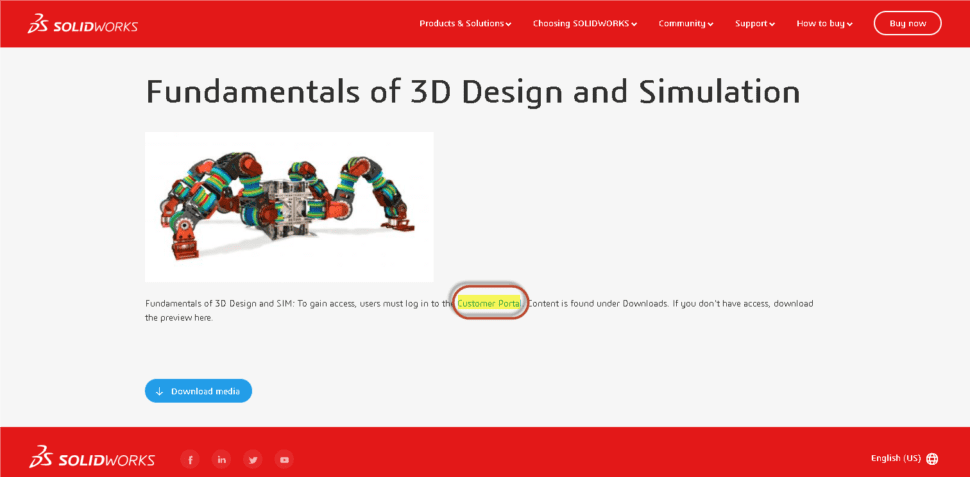Click the globe language icon
This screenshot has width=970, height=477.
pos(932,458)
